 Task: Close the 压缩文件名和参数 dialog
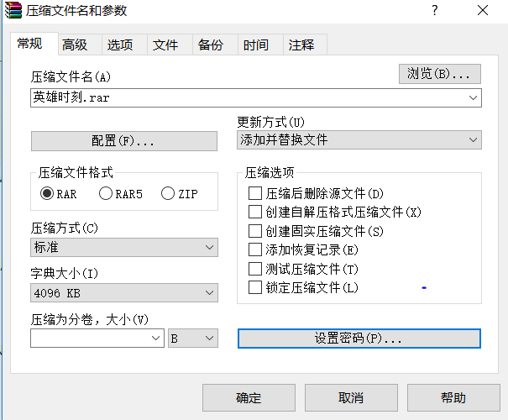[483, 10]
